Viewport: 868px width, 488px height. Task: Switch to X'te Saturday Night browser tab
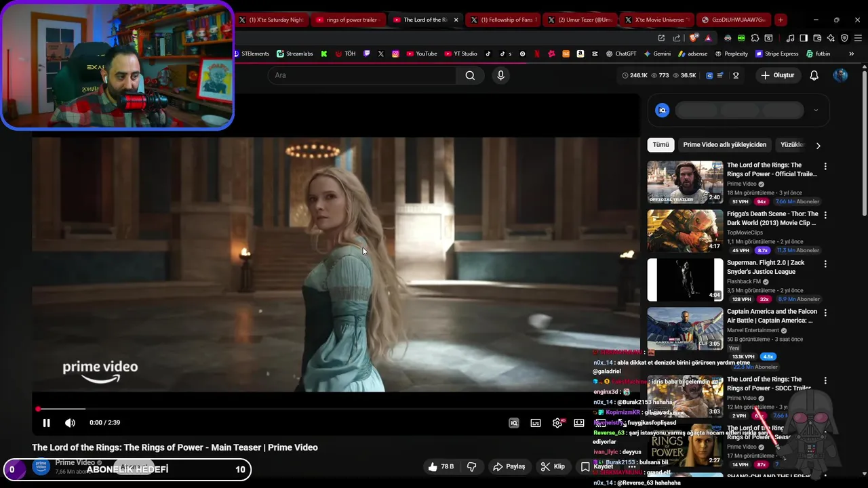click(x=271, y=20)
